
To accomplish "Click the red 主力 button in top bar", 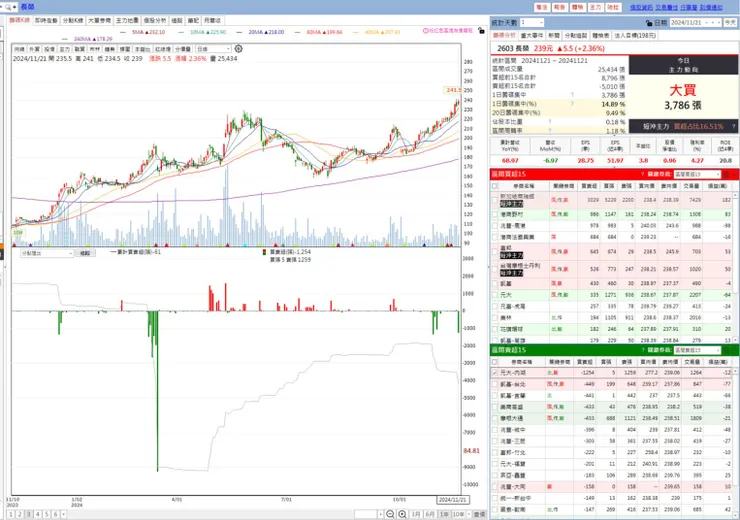I will pos(596,7).
